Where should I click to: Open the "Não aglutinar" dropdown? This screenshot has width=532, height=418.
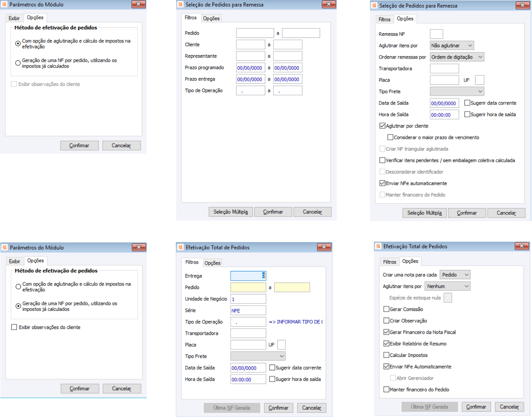[x=452, y=46]
